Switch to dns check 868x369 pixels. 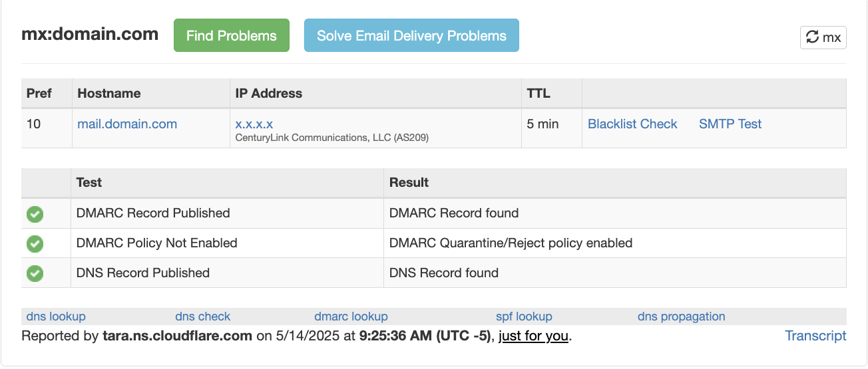[x=203, y=316]
